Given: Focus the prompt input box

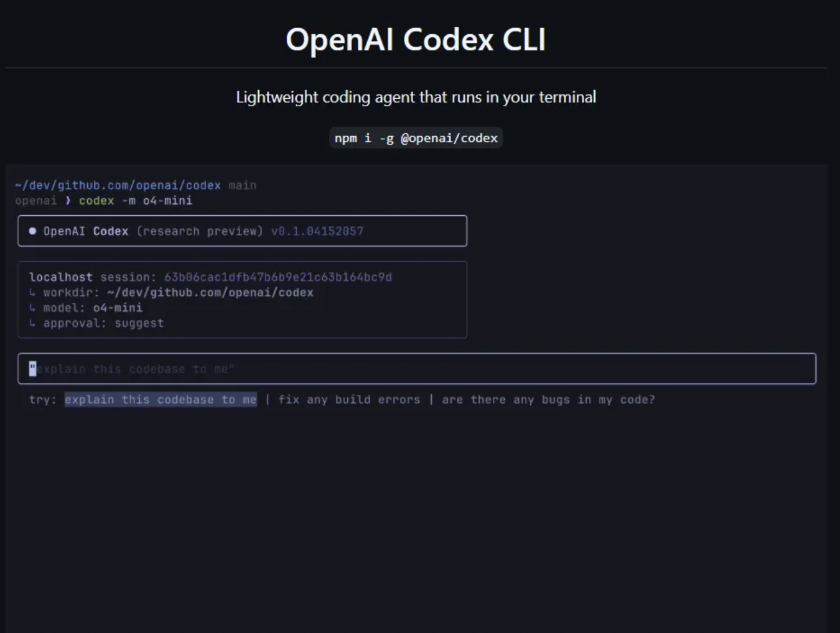Looking at the screenshot, I should click(x=417, y=369).
